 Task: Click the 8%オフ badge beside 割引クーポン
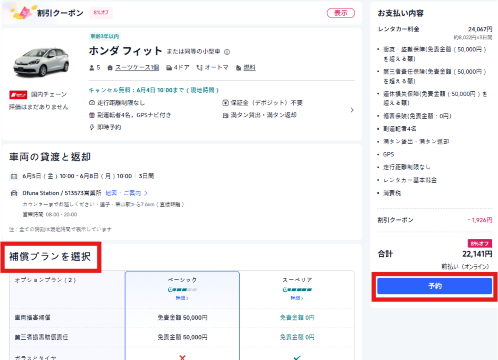(x=101, y=13)
